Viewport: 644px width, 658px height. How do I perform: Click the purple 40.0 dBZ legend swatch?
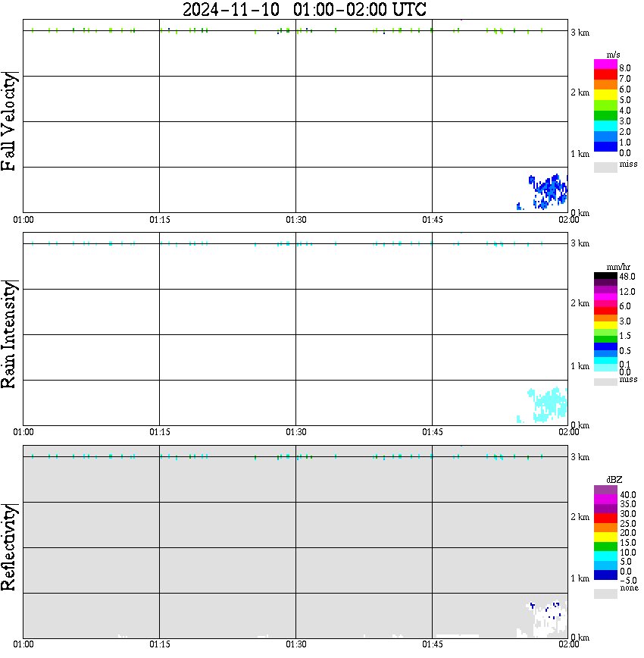pos(605,490)
